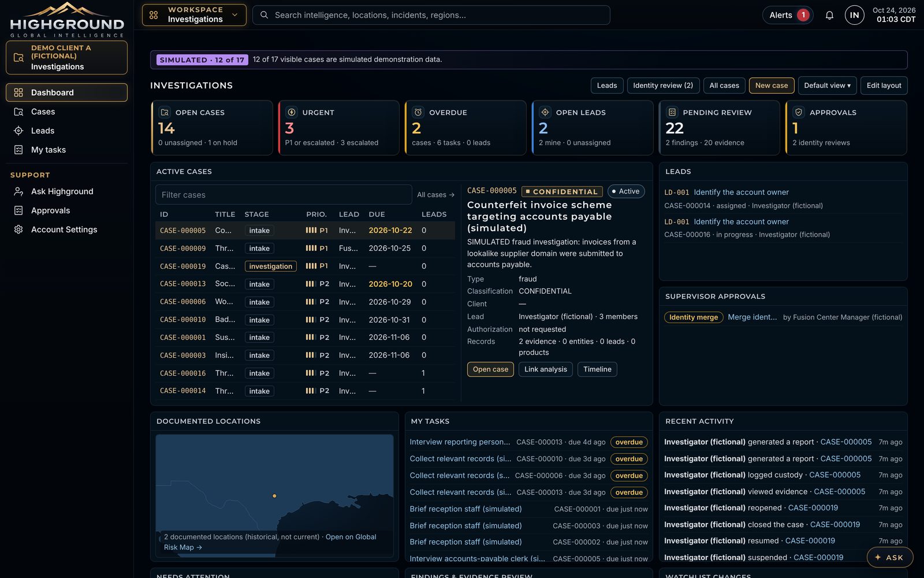Open the Demo Client A switcher
This screenshot has height=578, width=924.
coord(66,57)
